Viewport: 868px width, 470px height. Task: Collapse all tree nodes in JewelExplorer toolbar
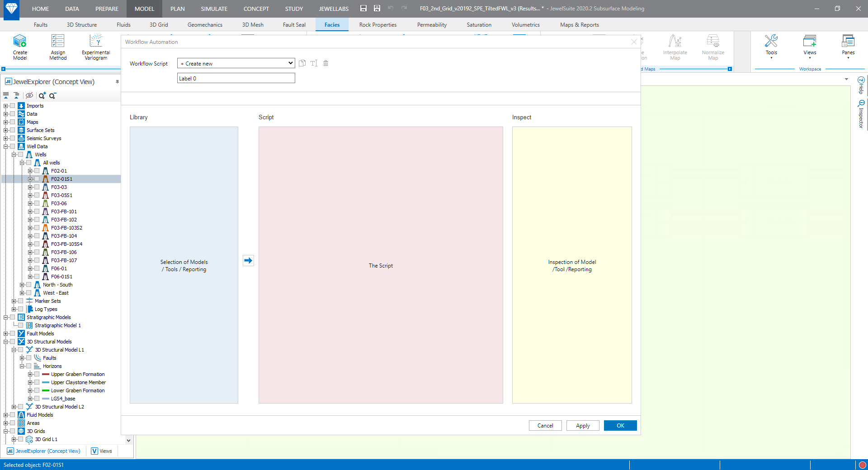6,95
